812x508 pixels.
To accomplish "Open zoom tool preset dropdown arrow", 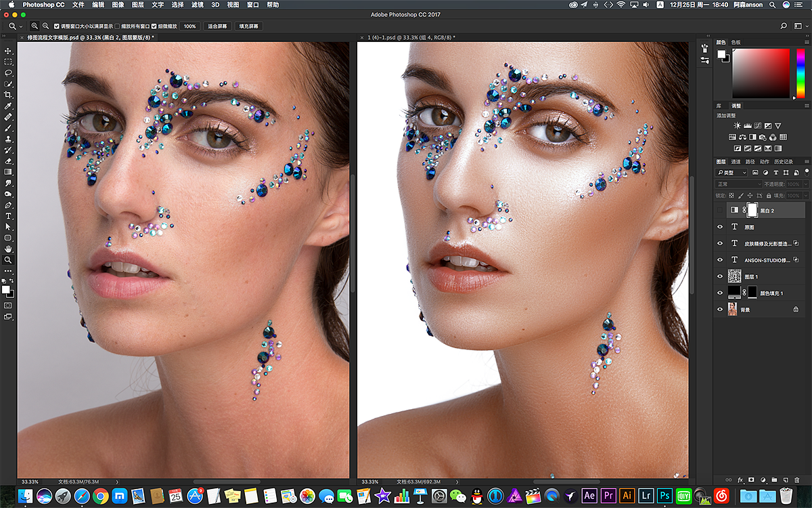I will tap(22, 26).
